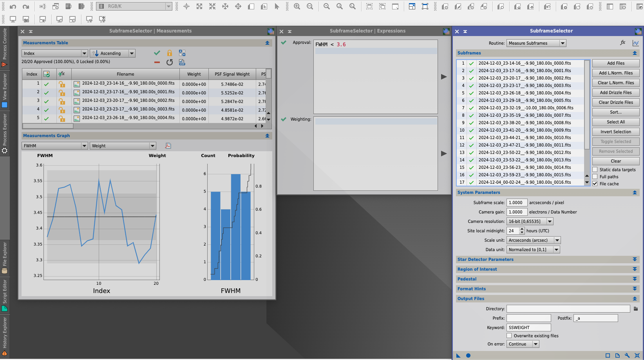644x360 pixels.
Task: Select the pointer arrow tool in toolbar
Action: 277,6
